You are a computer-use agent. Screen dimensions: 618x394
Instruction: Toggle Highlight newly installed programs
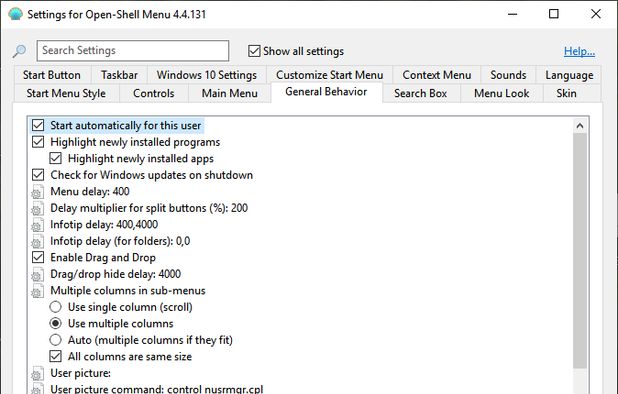point(38,142)
